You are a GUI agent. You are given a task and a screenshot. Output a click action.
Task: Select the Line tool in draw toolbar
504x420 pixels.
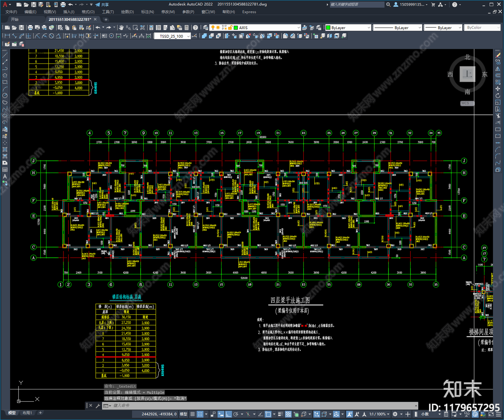[5, 55]
